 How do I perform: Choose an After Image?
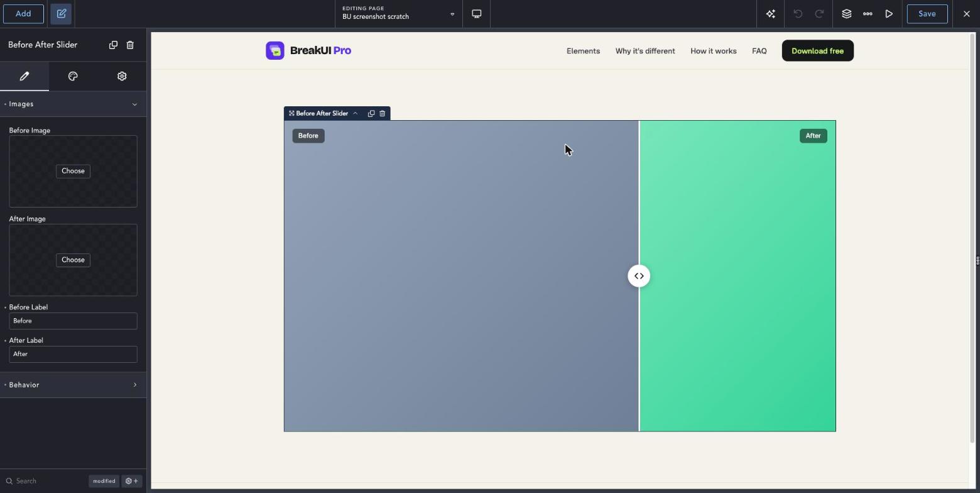pyautogui.click(x=73, y=260)
